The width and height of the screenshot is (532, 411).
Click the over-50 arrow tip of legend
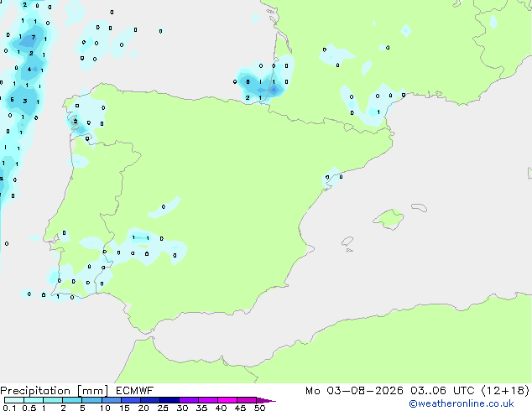pos(266,400)
